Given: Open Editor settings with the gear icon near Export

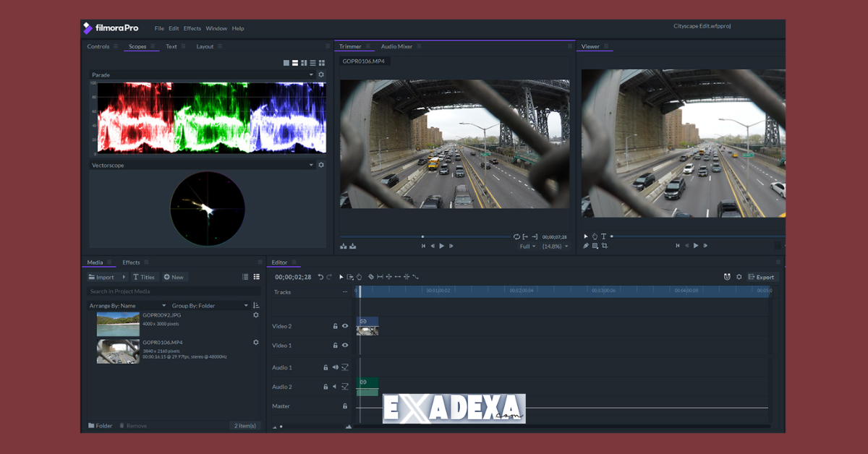Looking at the screenshot, I should point(739,277).
